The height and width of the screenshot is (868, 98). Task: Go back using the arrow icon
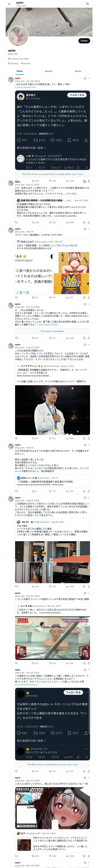pos(9,4)
